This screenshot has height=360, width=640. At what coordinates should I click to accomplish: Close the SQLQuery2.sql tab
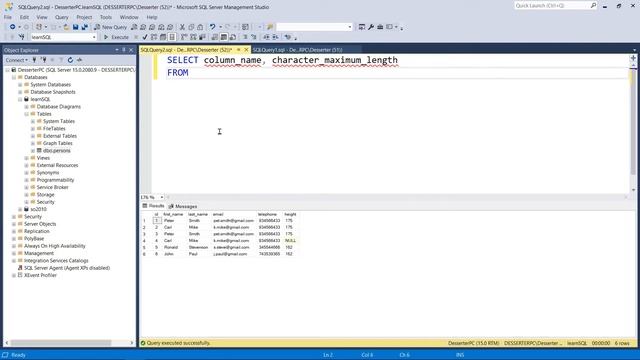tap(246, 50)
